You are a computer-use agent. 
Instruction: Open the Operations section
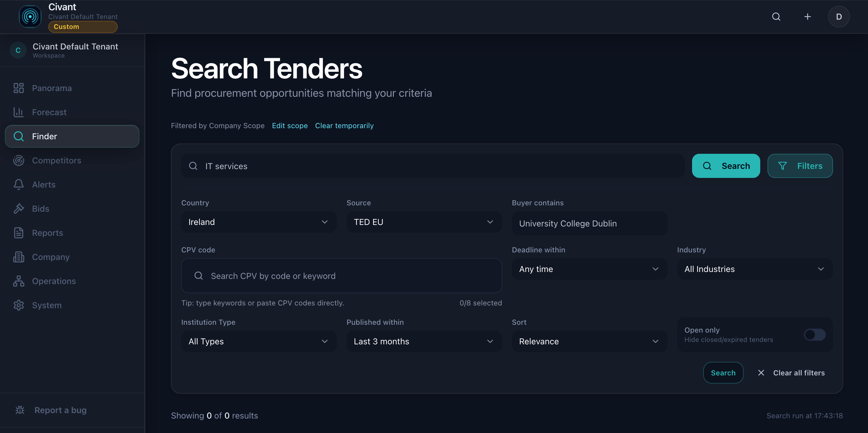[x=54, y=281]
